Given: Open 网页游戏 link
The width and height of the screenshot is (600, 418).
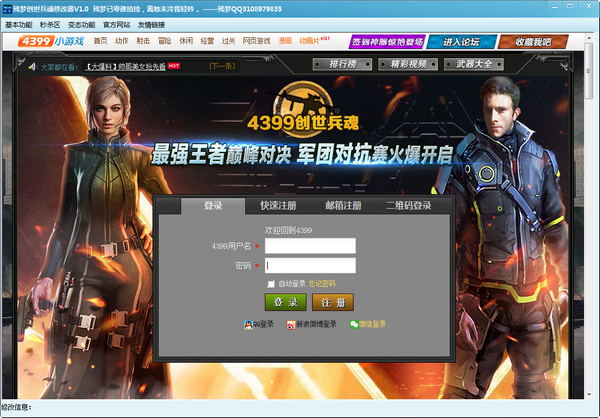Looking at the screenshot, I should point(256,41).
